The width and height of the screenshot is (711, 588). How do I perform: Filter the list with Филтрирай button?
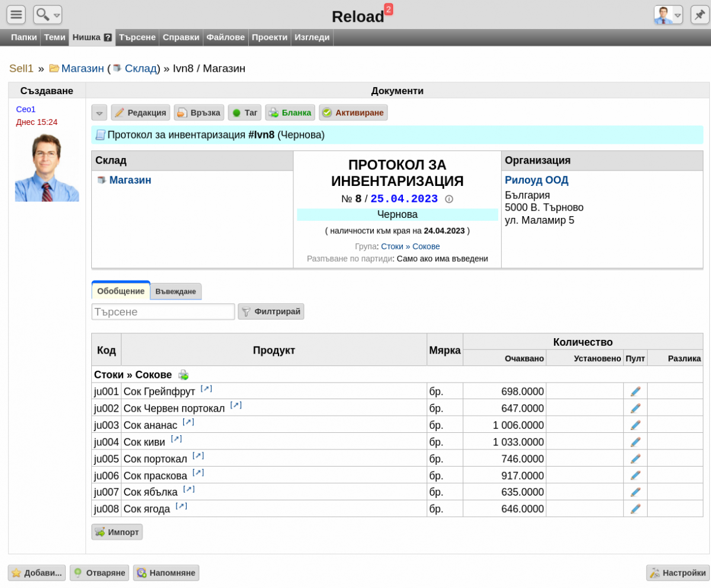tap(271, 311)
